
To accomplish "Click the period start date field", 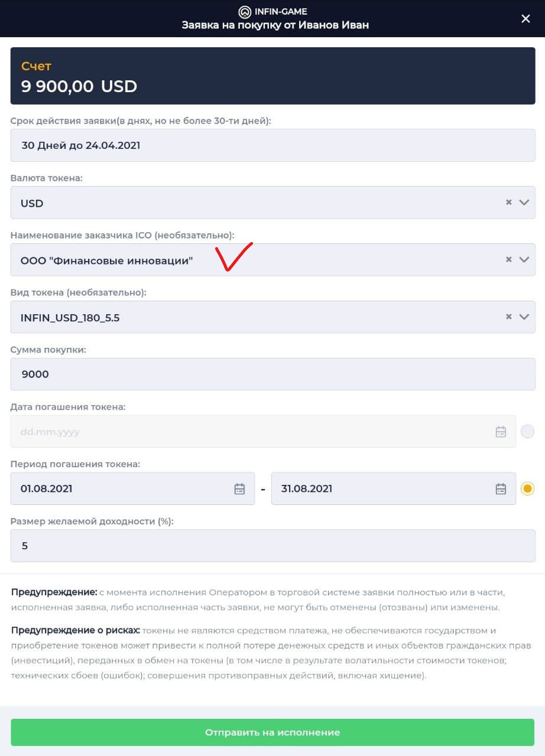I will [x=132, y=488].
